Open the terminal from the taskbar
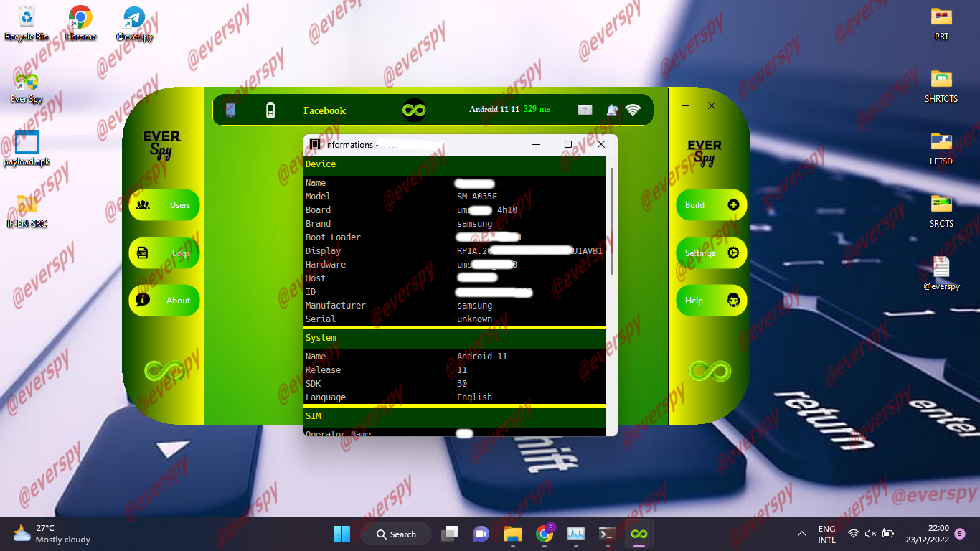This screenshot has height=551, width=980. point(606,534)
